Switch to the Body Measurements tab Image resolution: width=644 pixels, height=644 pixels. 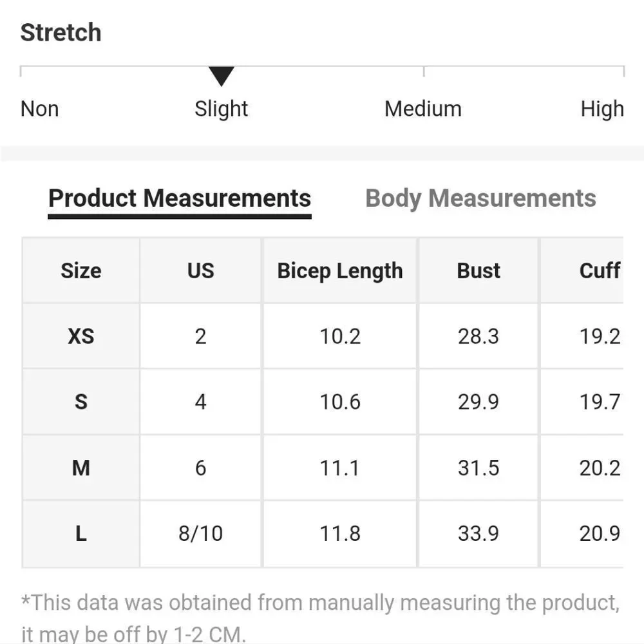coord(480,198)
